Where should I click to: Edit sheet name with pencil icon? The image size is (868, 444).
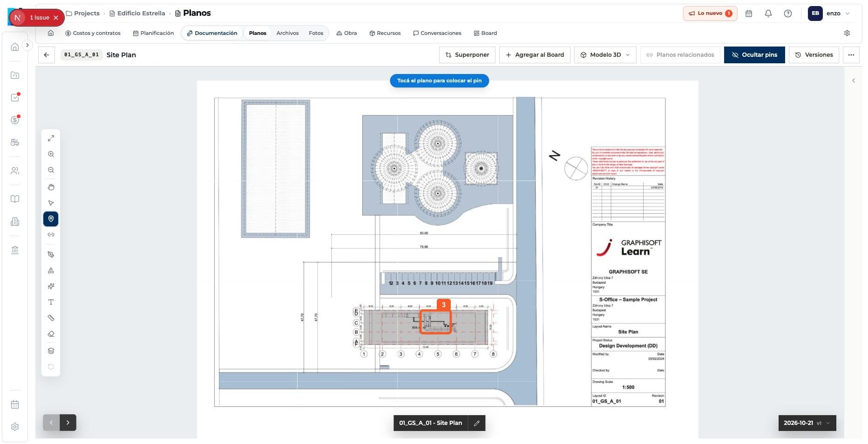(476, 423)
